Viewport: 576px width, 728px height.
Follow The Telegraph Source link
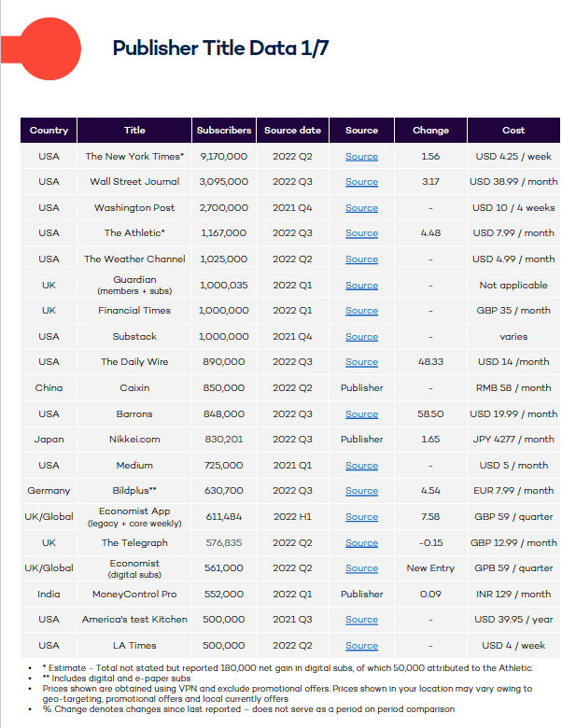pyautogui.click(x=361, y=543)
